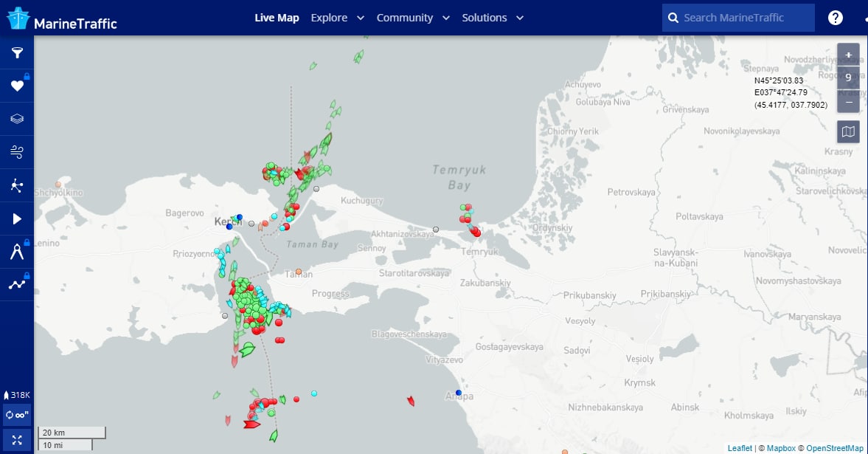Viewport: 868px width, 454px height.
Task: Open the help question mark icon
Action: tap(836, 18)
